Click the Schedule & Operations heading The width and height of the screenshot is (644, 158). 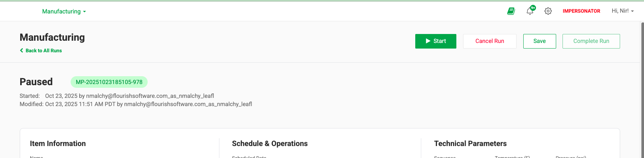click(269, 143)
